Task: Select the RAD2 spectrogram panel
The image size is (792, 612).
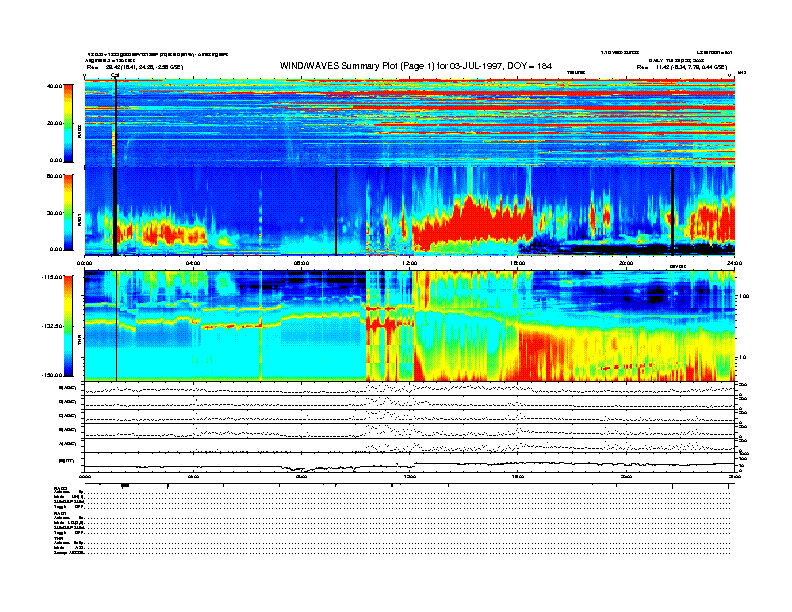Action: 410,123
